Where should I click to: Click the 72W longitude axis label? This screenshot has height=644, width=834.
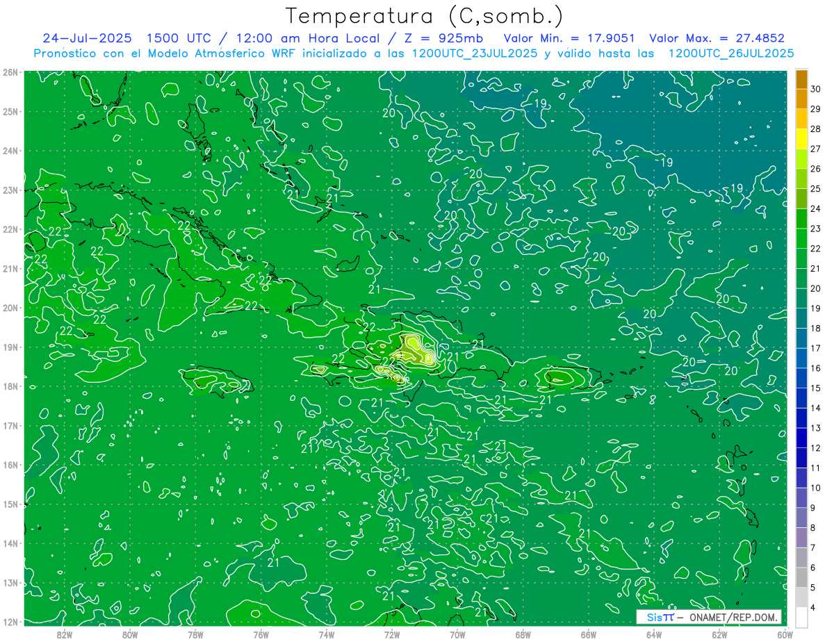click(x=392, y=634)
